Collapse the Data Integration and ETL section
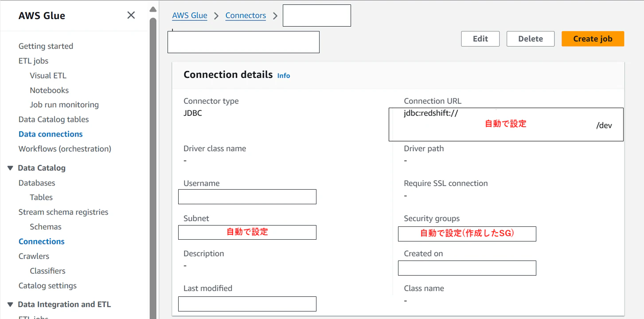Viewport: 644px width, 319px height. point(10,304)
